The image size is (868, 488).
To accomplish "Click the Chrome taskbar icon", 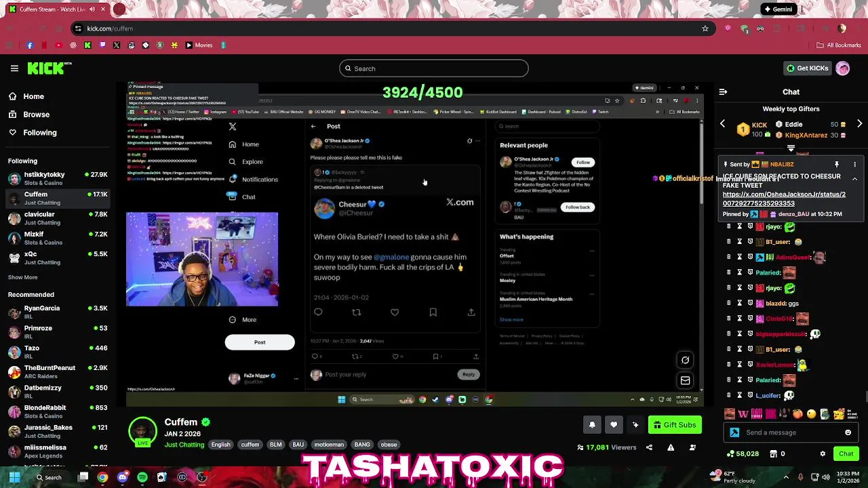I will pyautogui.click(x=102, y=477).
